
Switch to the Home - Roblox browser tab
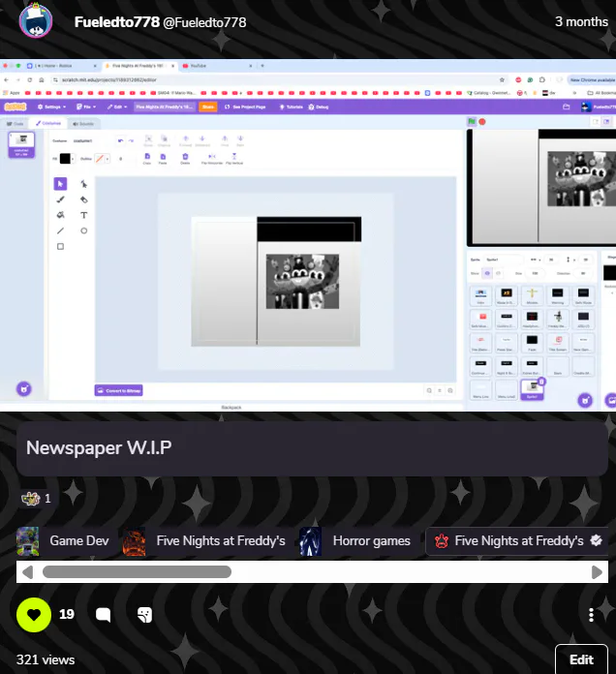pyautogui.click(x=61, y=66)
